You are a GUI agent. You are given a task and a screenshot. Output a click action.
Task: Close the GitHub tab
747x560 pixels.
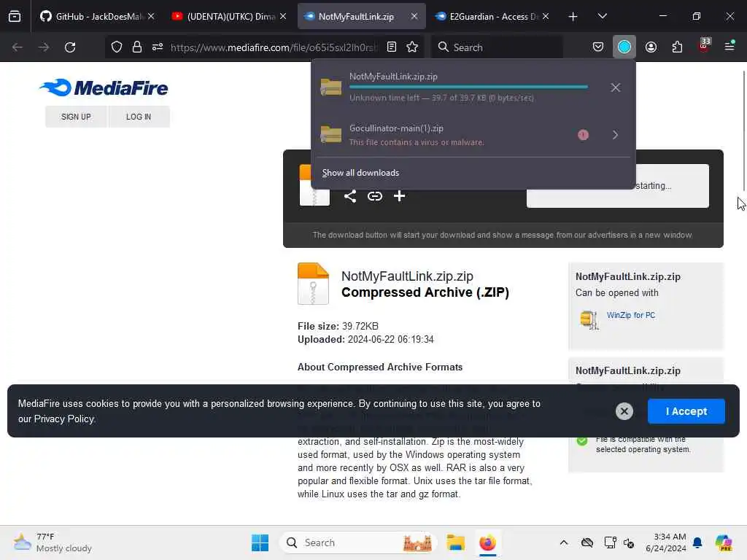(x=151, y=16)
